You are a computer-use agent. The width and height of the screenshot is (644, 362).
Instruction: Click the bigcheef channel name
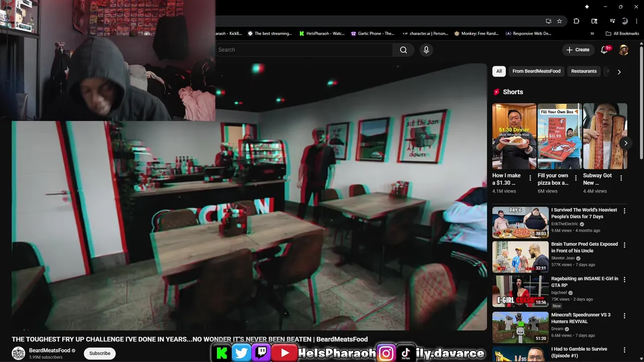click(559, 293)
